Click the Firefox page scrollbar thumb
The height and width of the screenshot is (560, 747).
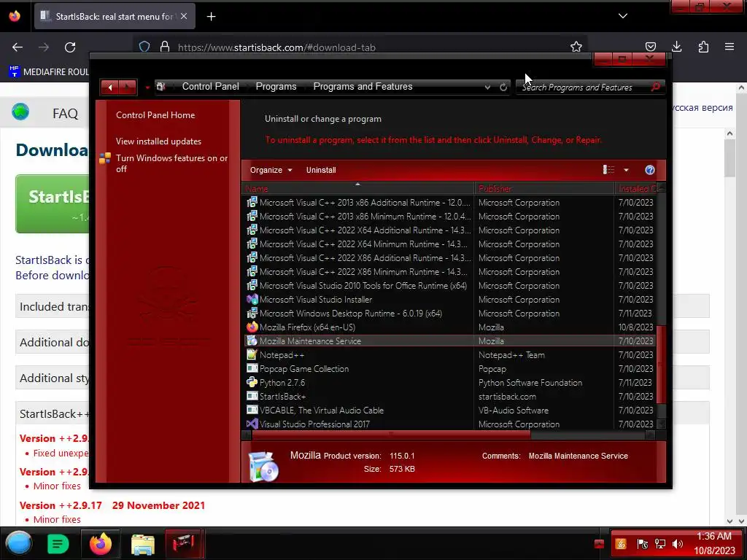729,158
